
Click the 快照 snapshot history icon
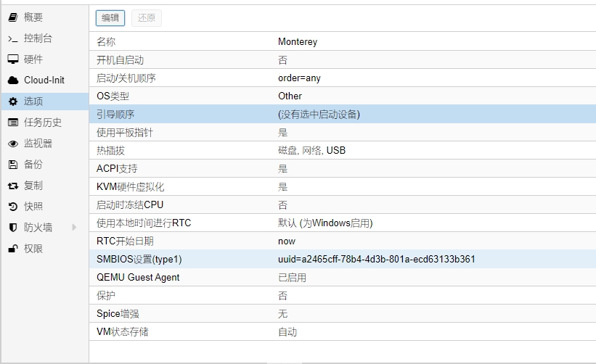point(13,207)
